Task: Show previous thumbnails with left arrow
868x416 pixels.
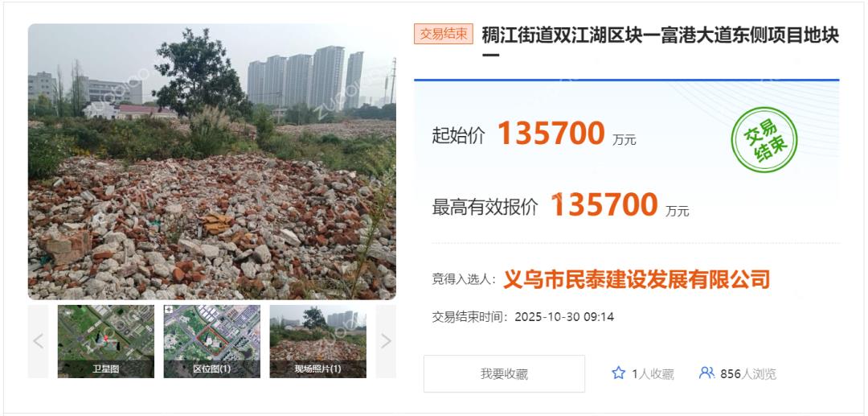Action: [x=39, y=341]
